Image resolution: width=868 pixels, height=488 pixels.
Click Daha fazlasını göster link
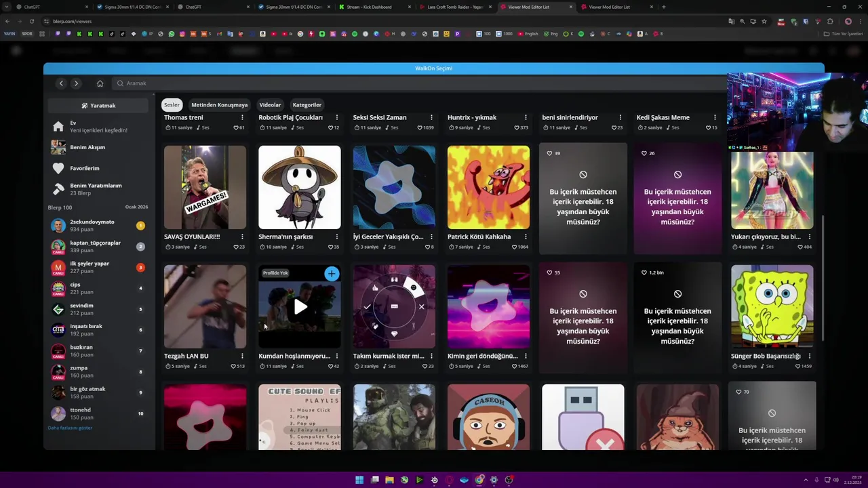(x=70, y=428)
